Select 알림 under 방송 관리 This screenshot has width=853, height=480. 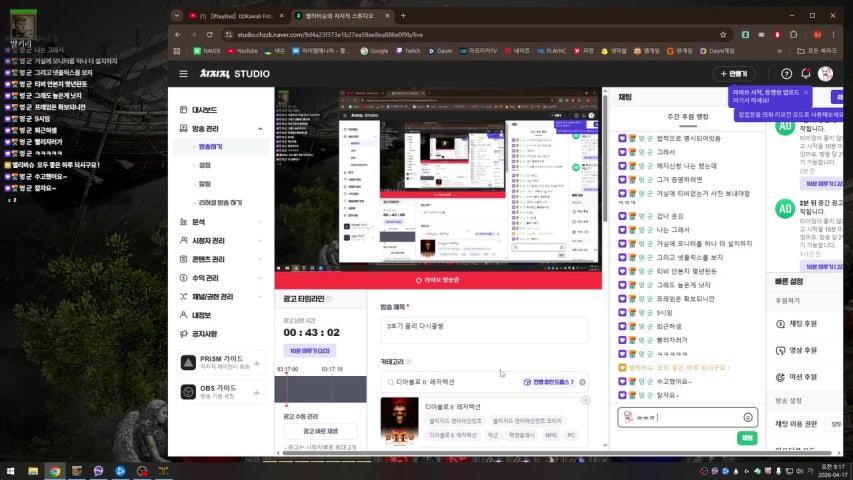pyautogui.click(x=205, y=184)
